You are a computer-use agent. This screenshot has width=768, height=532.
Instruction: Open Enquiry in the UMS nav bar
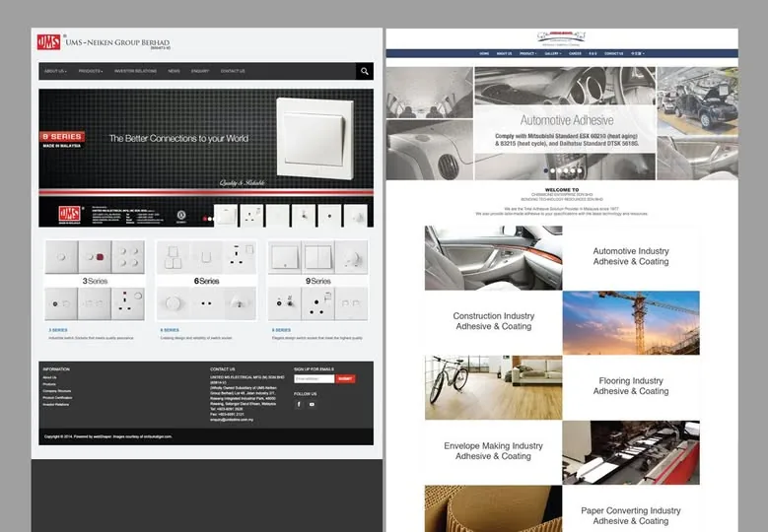pos(200,71)
